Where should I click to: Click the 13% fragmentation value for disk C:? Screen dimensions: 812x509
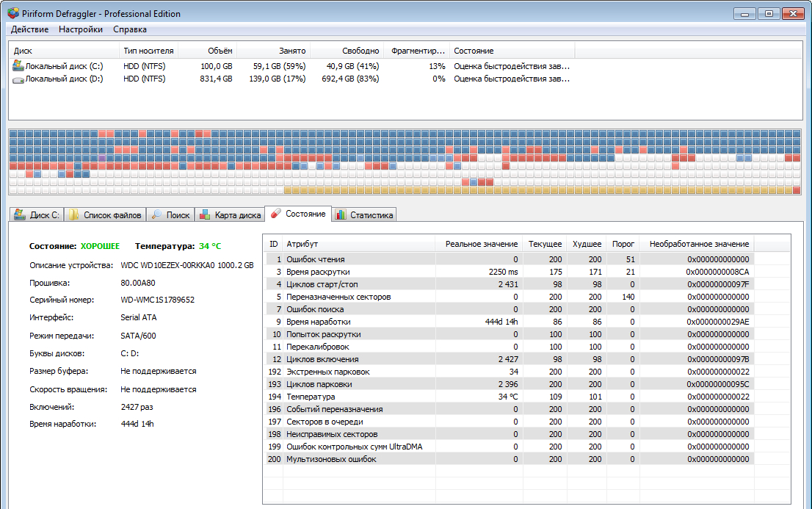(437, 66)
